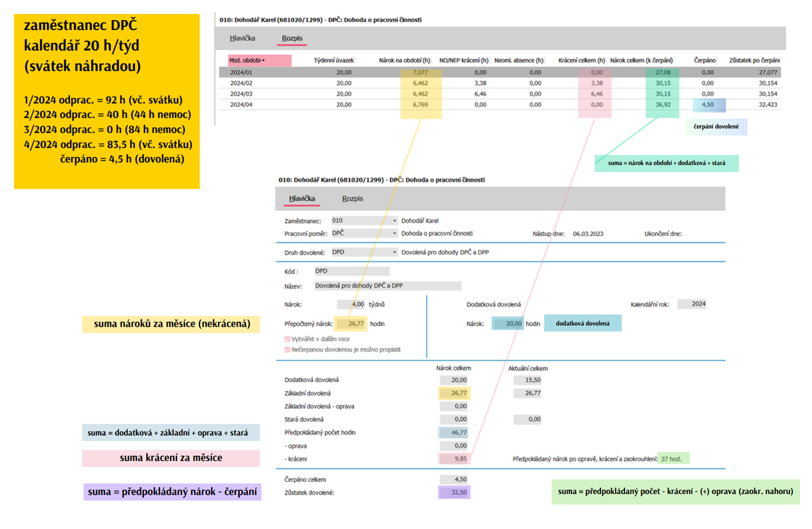Click the Název field with vacation name

387,286
